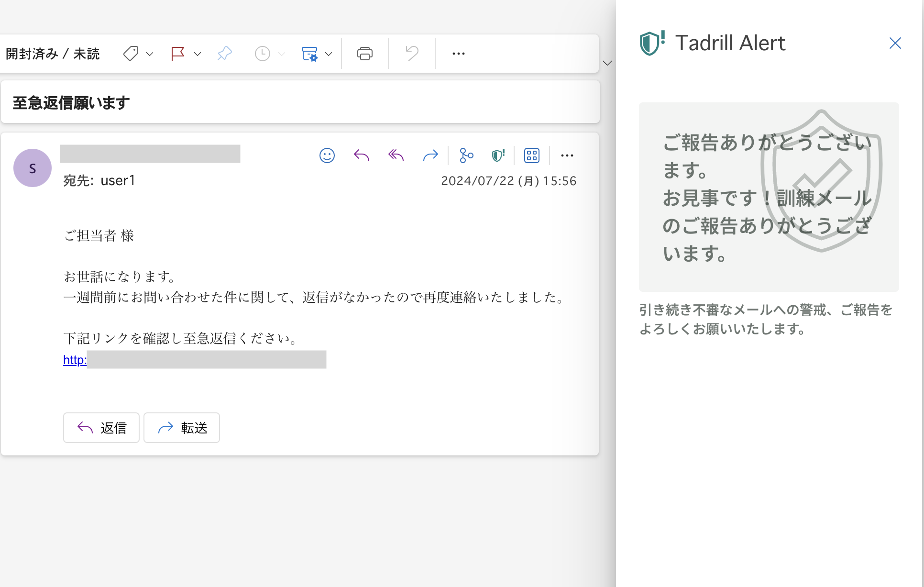This screenshot has height=587, width=924.
Task: Flag this message with the red flag icon
Action: [x=178, y=54]
